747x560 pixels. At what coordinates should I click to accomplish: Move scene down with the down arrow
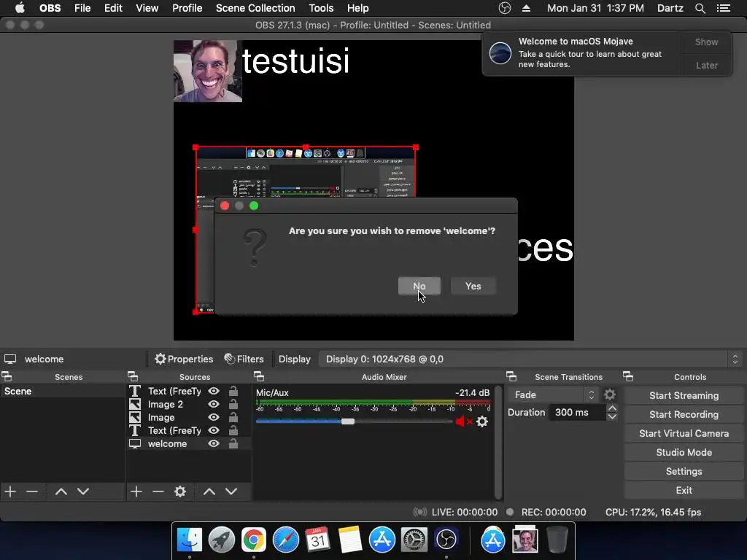click(83, 491)
